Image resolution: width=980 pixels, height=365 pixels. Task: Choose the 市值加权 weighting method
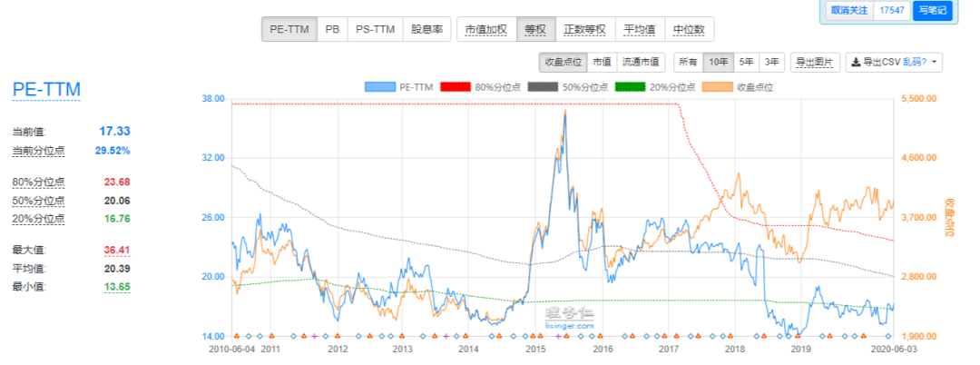point(486,29)
